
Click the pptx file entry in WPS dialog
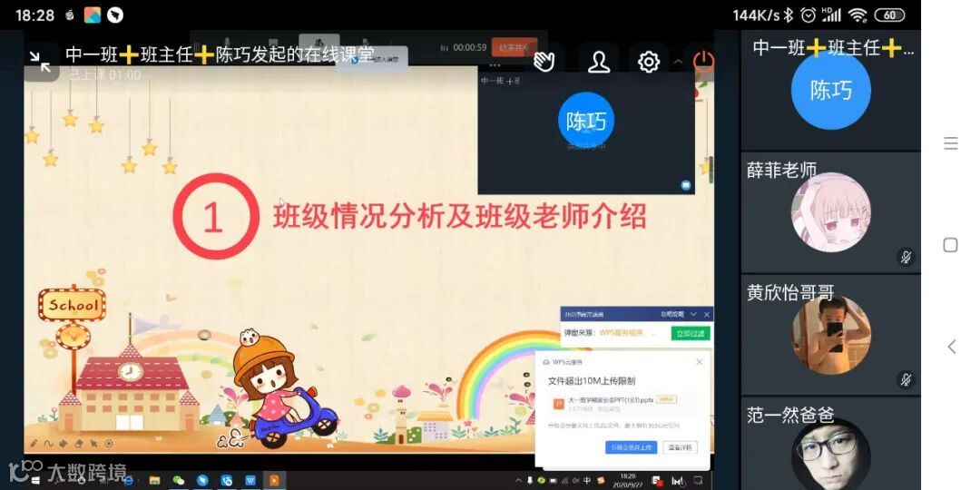click(623, 404)
